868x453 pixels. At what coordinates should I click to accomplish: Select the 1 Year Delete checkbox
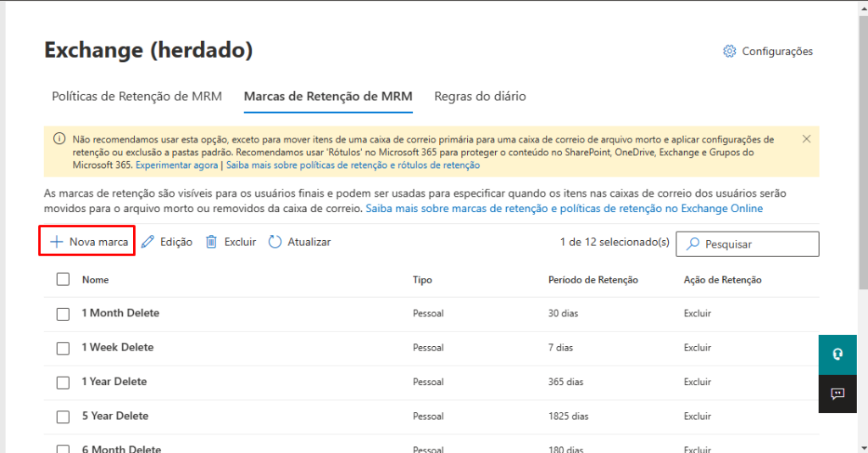click(x=63, y=383)
